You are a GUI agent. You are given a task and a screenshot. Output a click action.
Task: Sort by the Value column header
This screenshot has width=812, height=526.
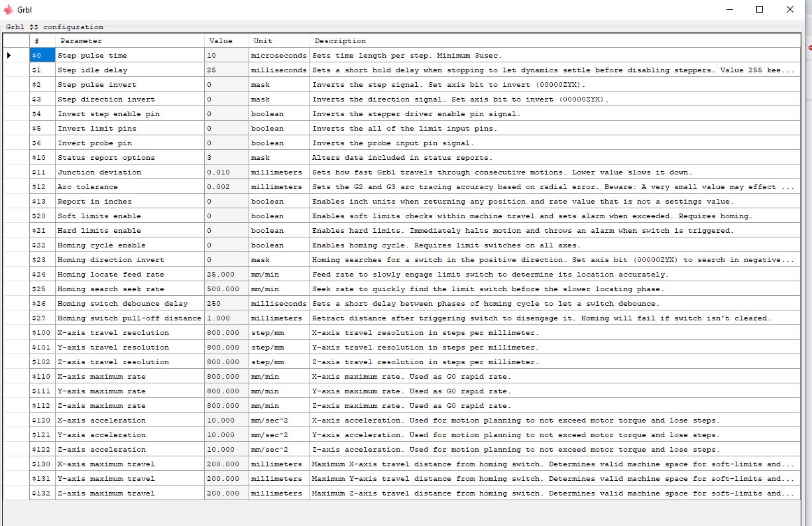(x=227, y=41)
